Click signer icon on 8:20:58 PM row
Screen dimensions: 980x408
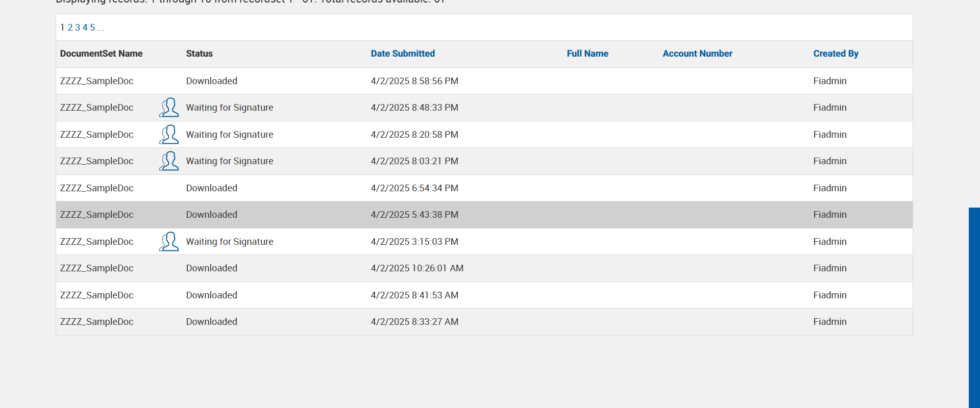point(169,135)
